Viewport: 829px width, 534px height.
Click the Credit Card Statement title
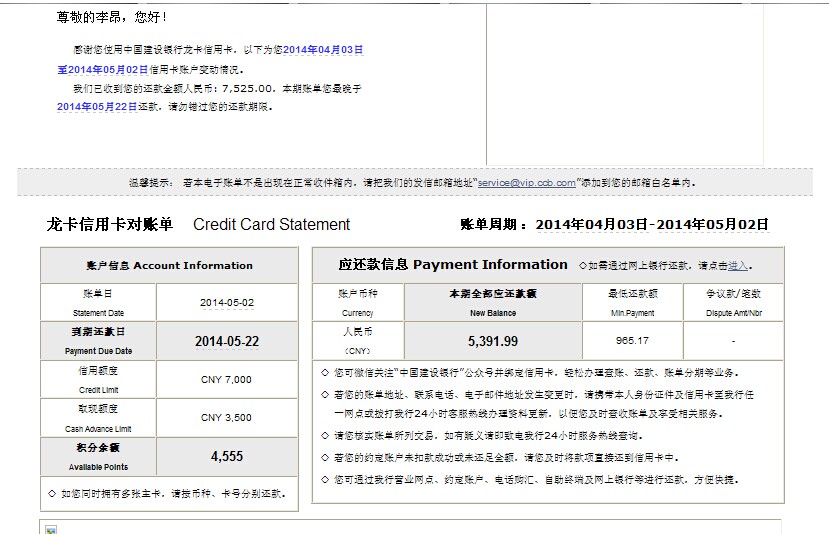[x=271, y=225]
